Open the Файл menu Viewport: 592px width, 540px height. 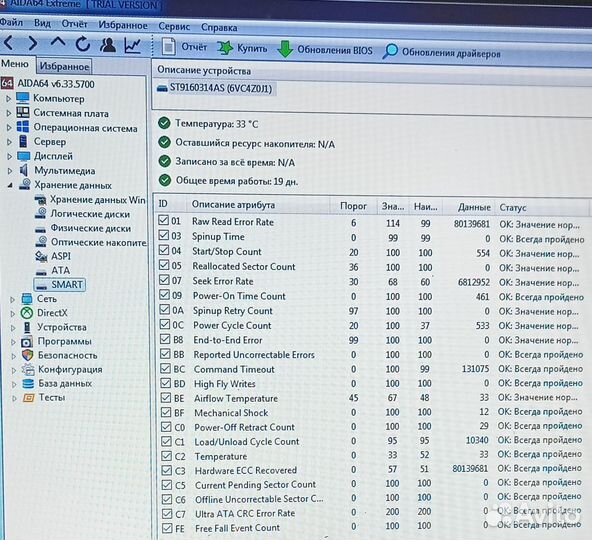pos(11,22)
